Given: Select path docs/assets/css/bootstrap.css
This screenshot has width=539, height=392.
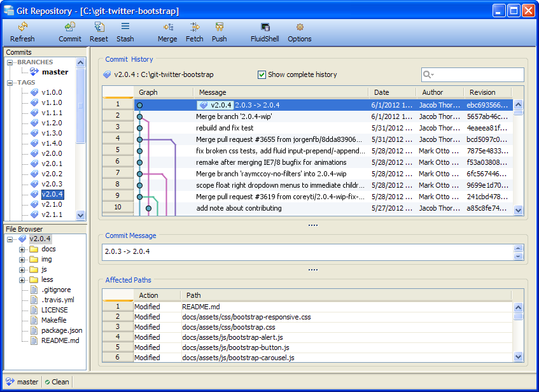Looking at the screenshot, I should point(228,327).
